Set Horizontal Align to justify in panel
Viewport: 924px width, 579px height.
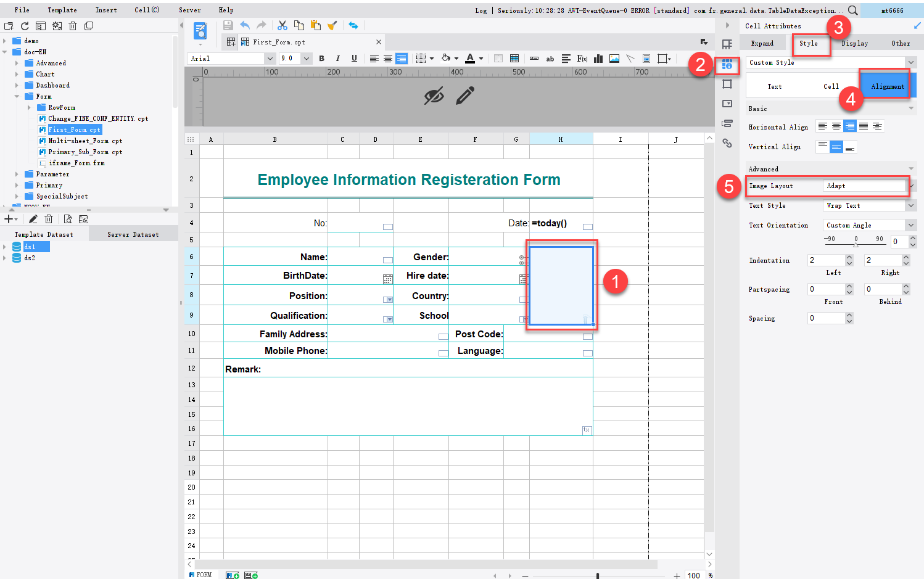click(864, 126)
